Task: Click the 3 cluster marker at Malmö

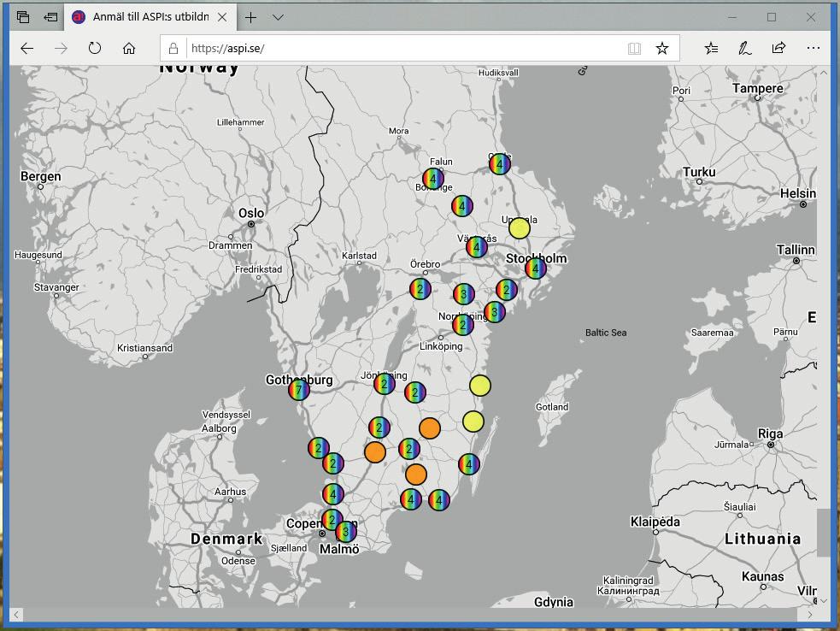Action: [346, 532]
